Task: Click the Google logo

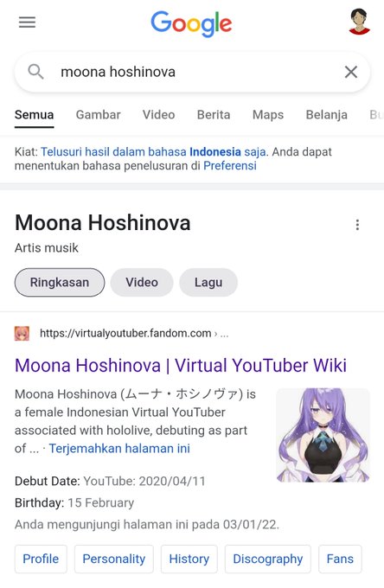Action: pyautogui.click(x=191, y=23)
